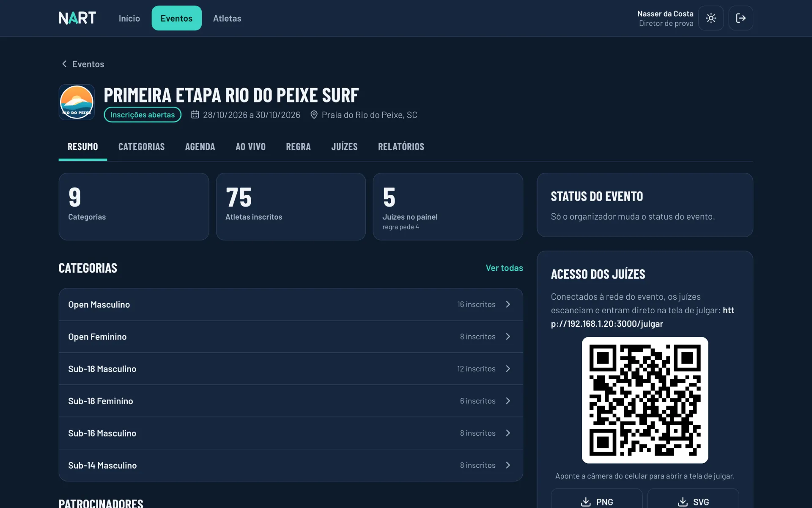Click the Sub-18 Feminino category name
The width and height of the screenshot is (812, 508).
pos(101,401)
